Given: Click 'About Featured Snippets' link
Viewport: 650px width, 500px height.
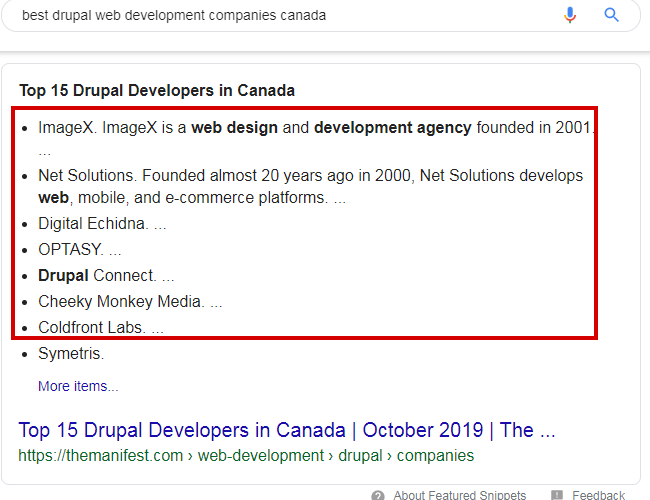Looking at the screenshot, I should [x=459, y=495].
